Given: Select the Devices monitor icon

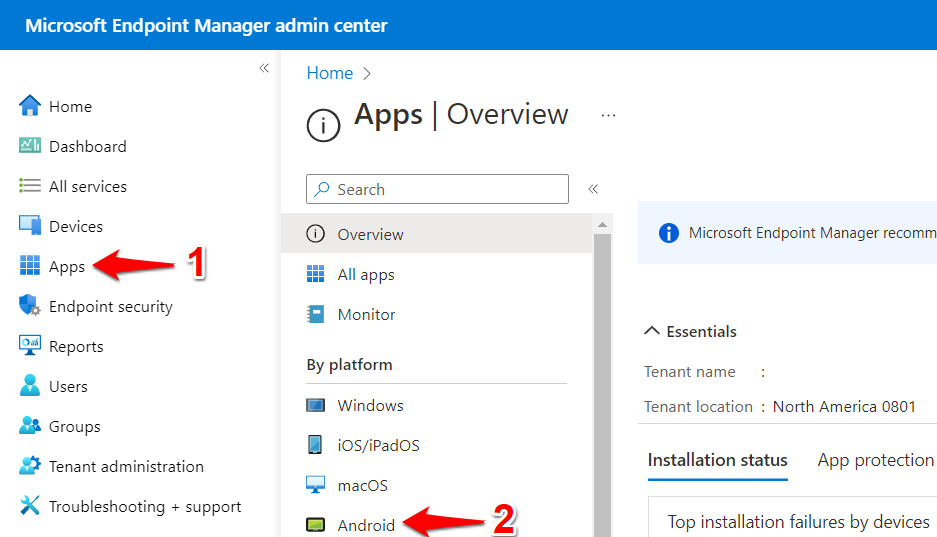Looking at the screenshot, I should pyautogui.click(x=30, y=226).
